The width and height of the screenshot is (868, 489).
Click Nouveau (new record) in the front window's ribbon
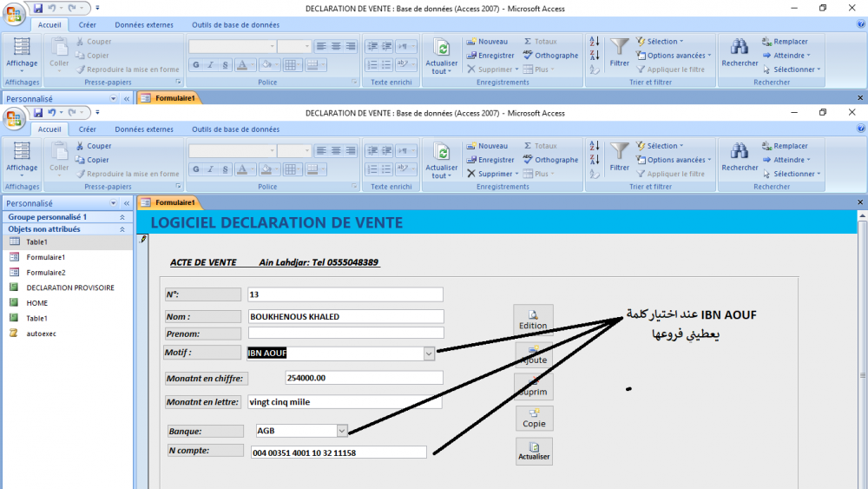coord(487,146)
